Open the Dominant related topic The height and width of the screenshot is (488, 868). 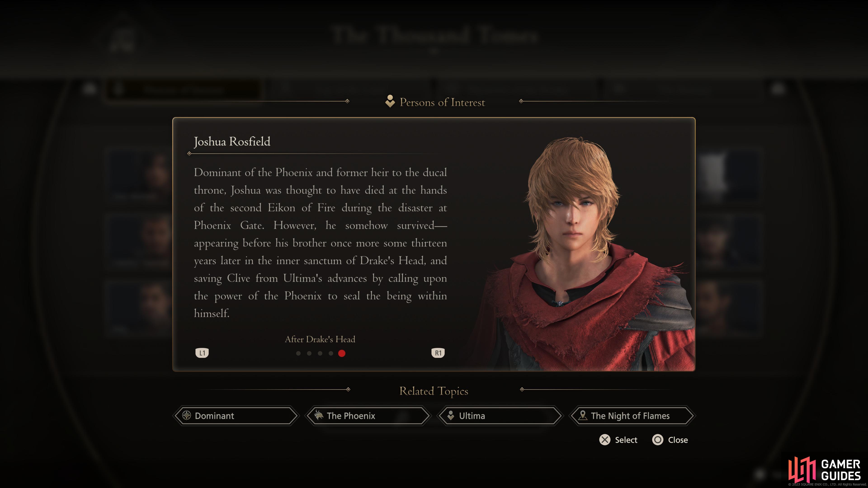236,416
